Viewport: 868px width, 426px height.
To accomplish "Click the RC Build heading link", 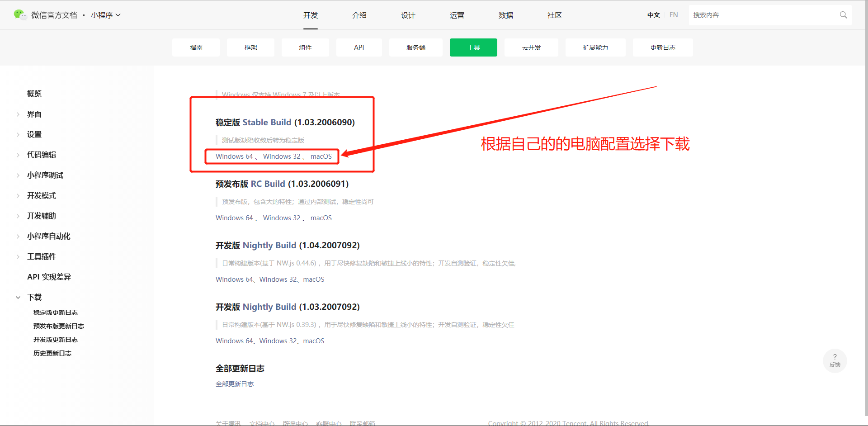I will tap(268, 184).
